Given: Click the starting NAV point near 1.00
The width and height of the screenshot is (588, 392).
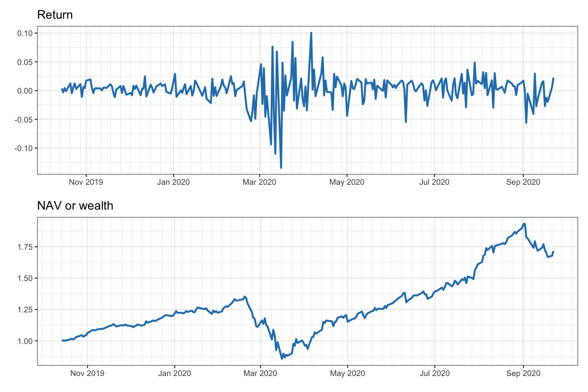Looking at the screenshot, I should point(62,340).
